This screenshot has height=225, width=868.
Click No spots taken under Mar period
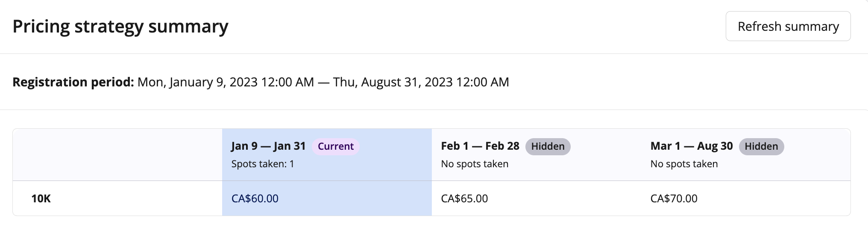coord(683,164)
